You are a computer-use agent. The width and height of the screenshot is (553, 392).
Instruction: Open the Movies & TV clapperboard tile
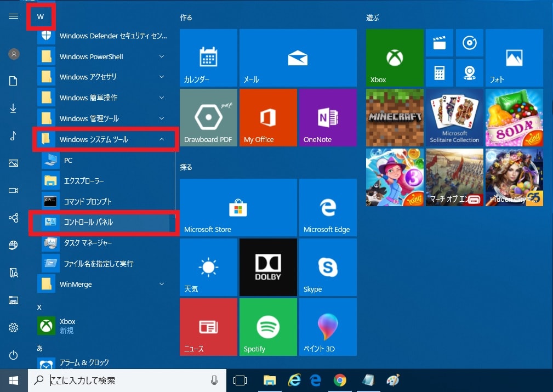(440, 43)
